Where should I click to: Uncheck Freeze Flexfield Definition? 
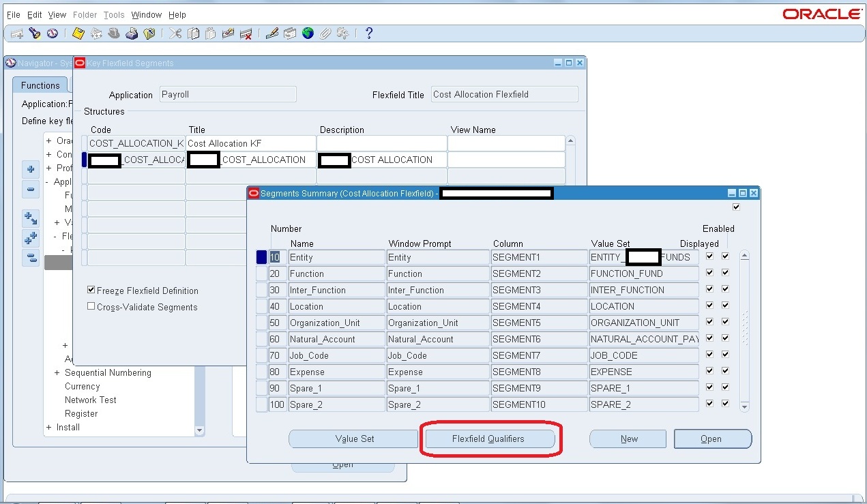(91, 290)
